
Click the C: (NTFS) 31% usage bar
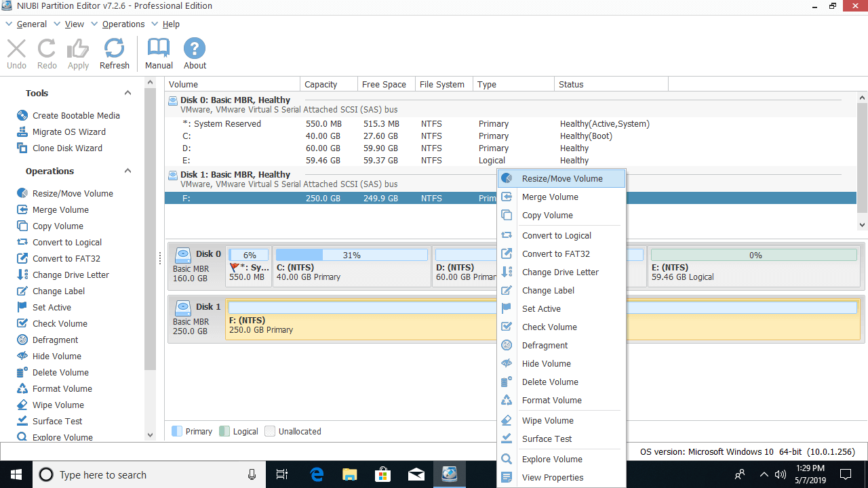click(351, 256)
